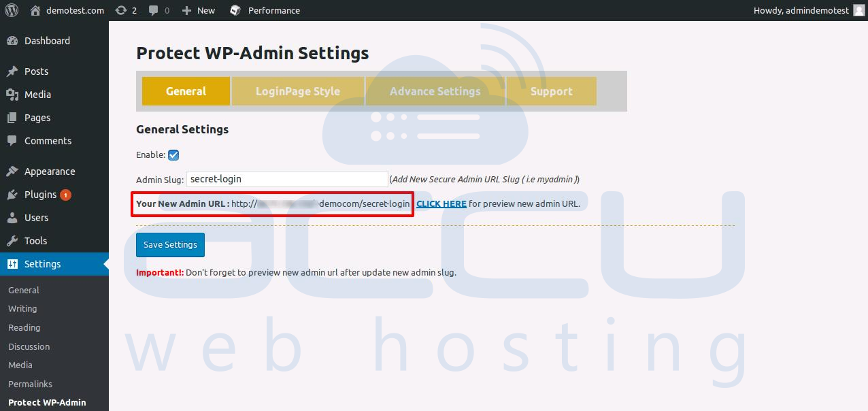
Task: Click the CLICK HERE preview link
Action: tap(441, 203)
